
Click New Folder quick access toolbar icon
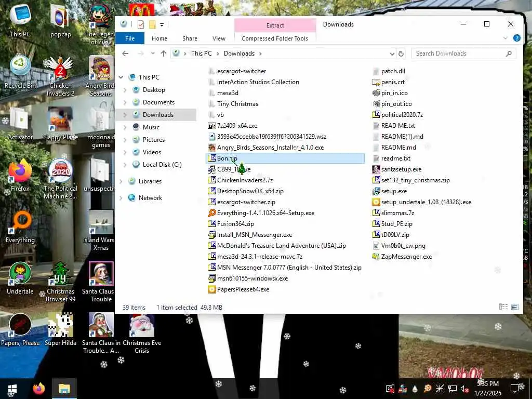click(152, 24)
